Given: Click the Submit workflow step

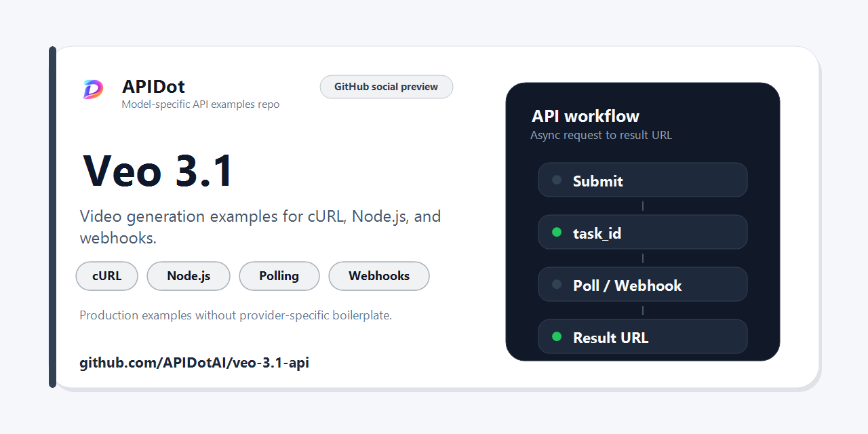Looking at the screenshot, I should [643, 180].
